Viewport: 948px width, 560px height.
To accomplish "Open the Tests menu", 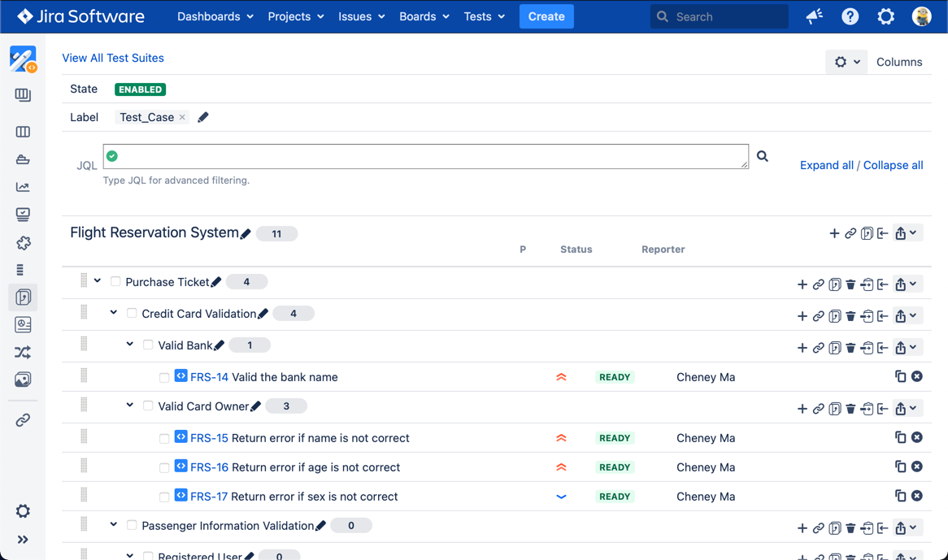I will click(484, 16).
